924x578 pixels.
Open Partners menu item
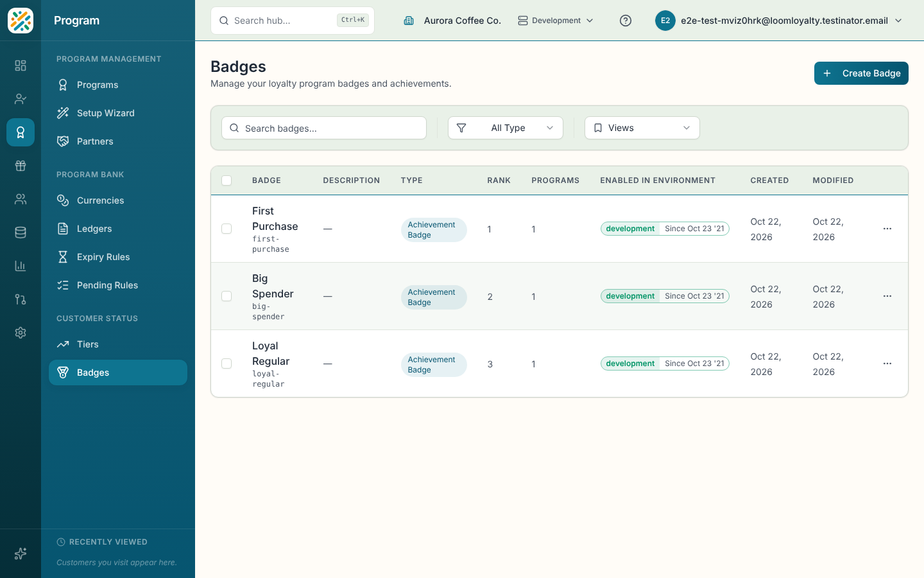(x=118, y=141)
